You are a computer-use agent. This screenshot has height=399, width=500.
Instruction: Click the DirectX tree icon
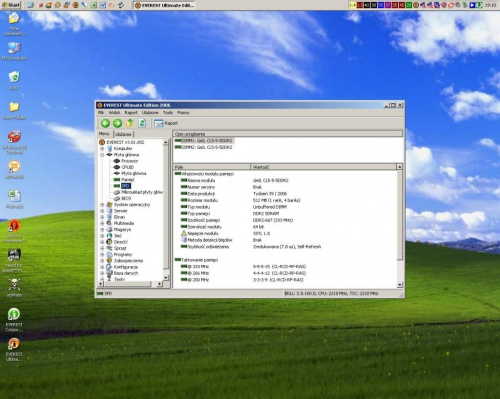click(109, 242)
